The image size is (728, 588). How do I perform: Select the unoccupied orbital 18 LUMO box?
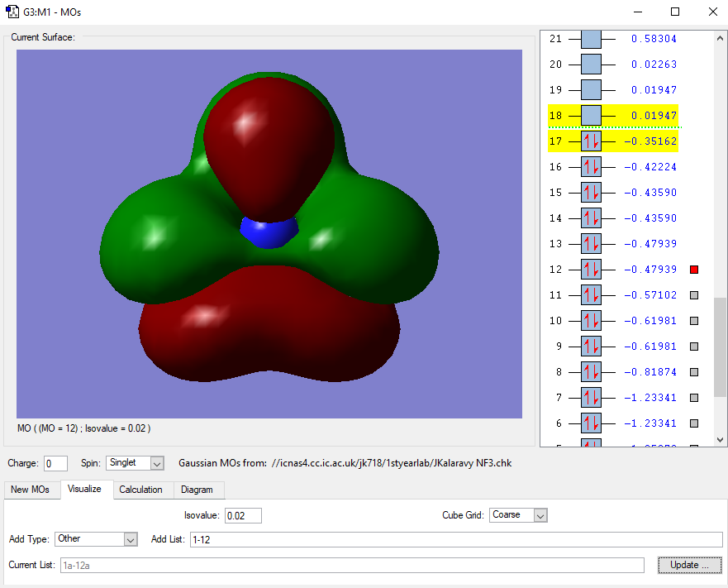(x=591, y=116)
